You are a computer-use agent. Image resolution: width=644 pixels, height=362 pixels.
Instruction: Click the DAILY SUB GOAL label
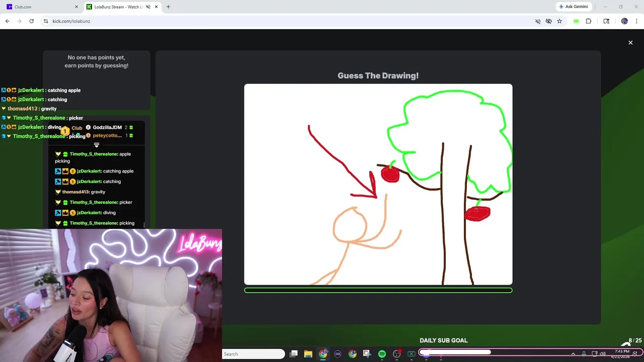click(x=444, y=340)
